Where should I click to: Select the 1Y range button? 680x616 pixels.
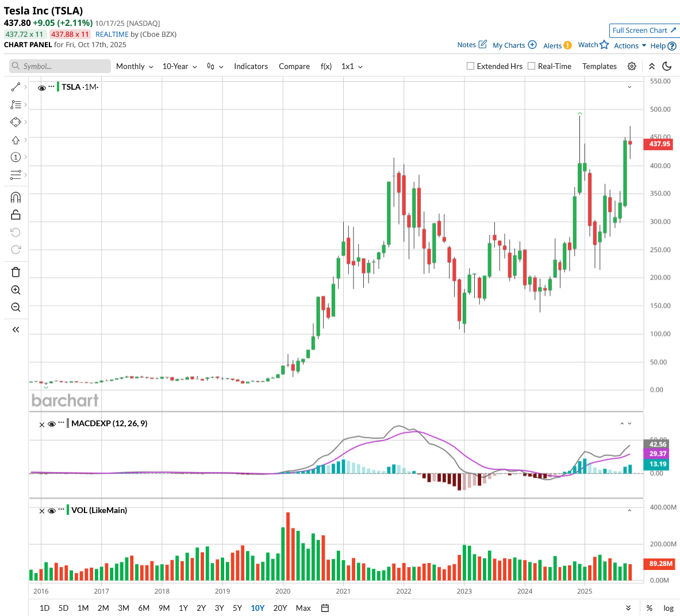pos(183,608)
